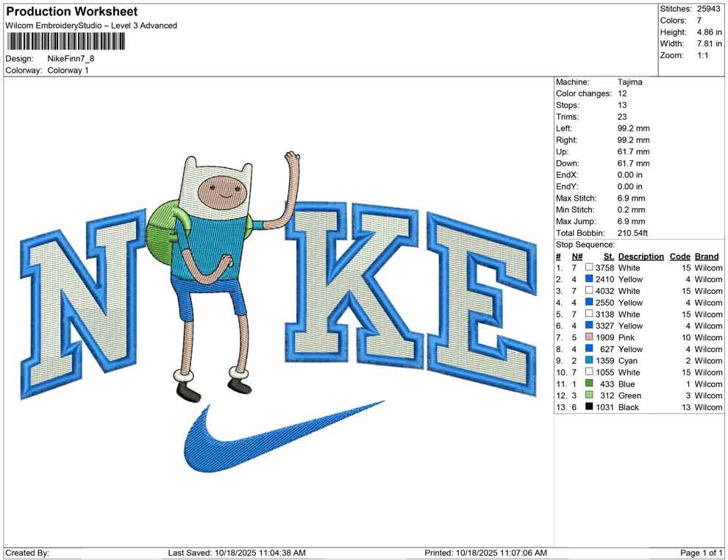The height and width of the screenshot is (560, 728).
Task: Click the blue Nike swoosh embroidery
Action: point(283,437)
